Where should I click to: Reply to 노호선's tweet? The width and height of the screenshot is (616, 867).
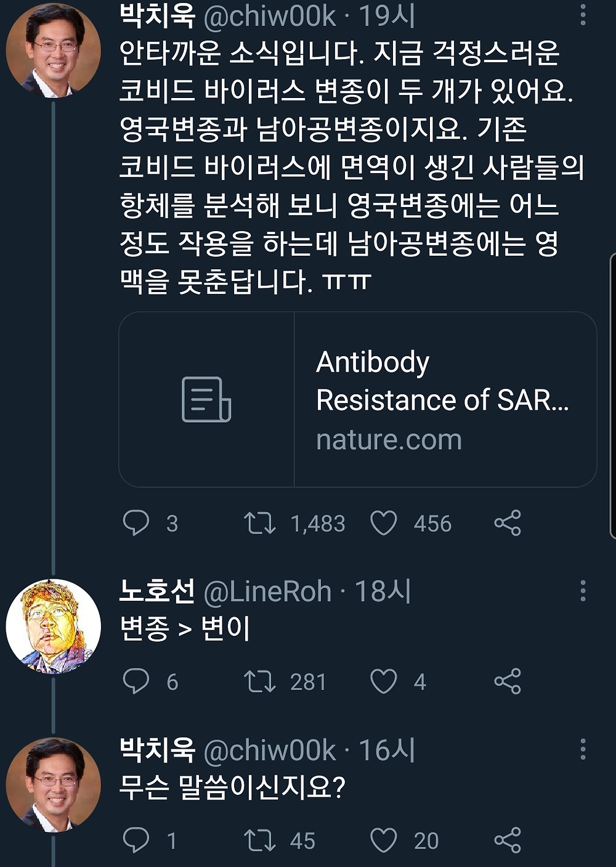(x=136, y=681)
